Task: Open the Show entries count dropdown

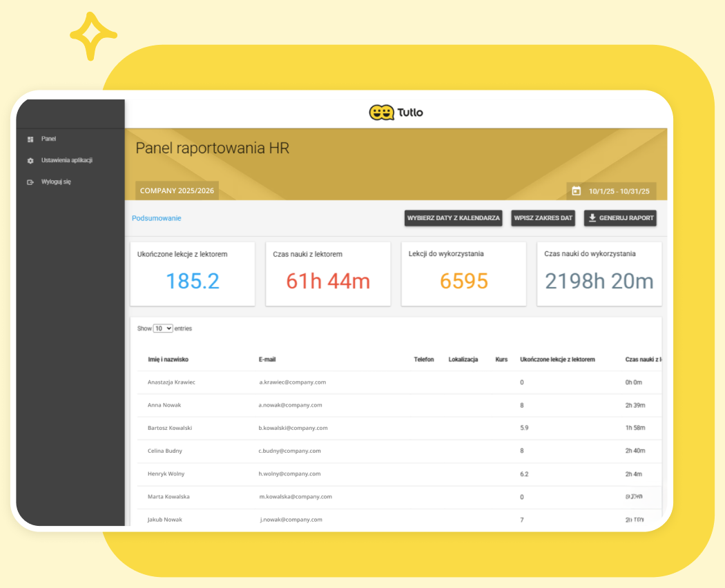Action: tap(163, 329)
